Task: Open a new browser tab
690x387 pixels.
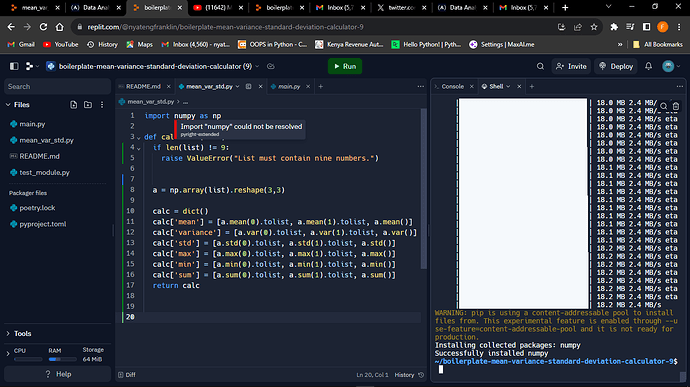Action: (x=565, y=7)
